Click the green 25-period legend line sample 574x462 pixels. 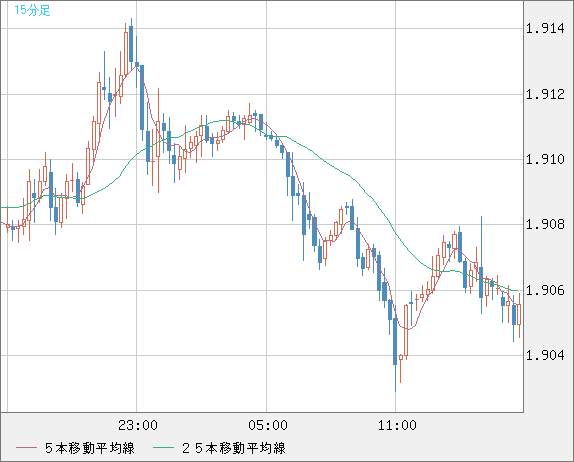(x=163, y=448)
